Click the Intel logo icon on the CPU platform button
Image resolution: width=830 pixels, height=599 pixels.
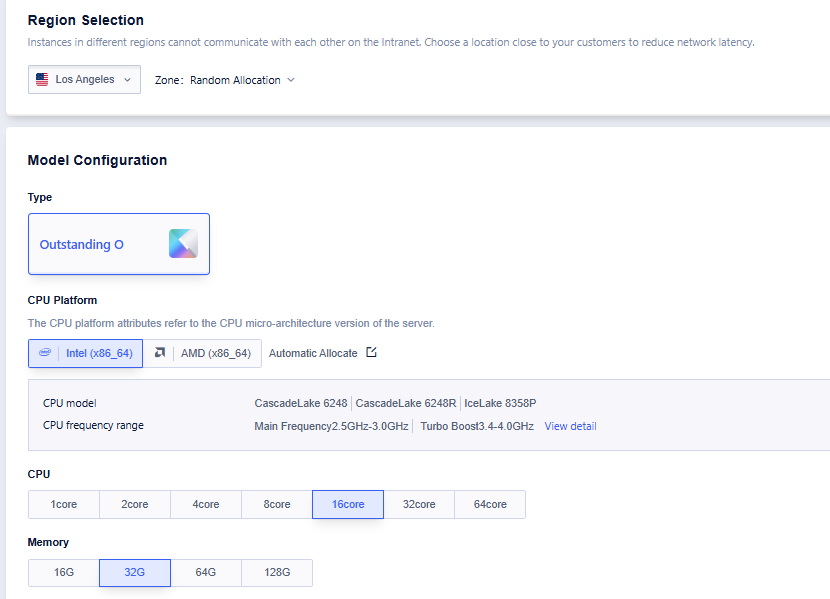[45, 353]
